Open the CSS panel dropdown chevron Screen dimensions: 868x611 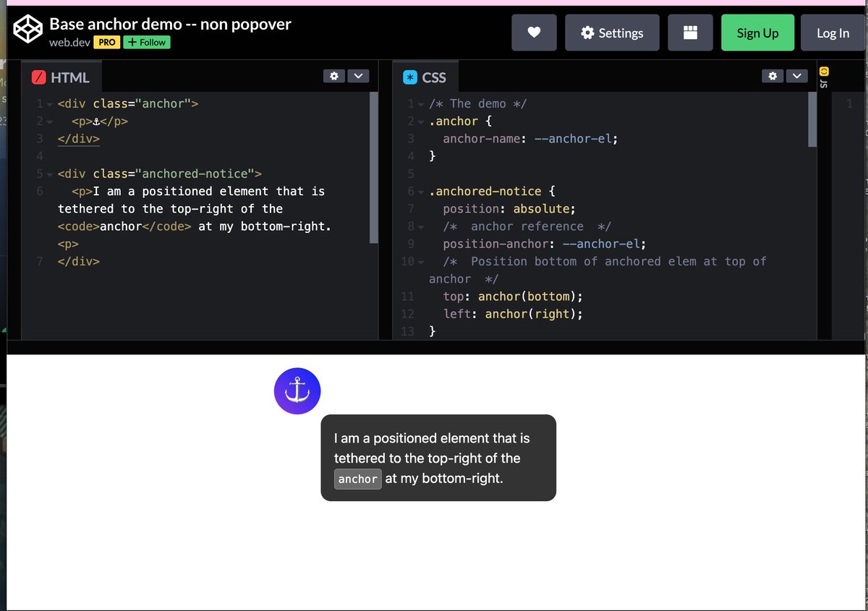coord(797,75)
